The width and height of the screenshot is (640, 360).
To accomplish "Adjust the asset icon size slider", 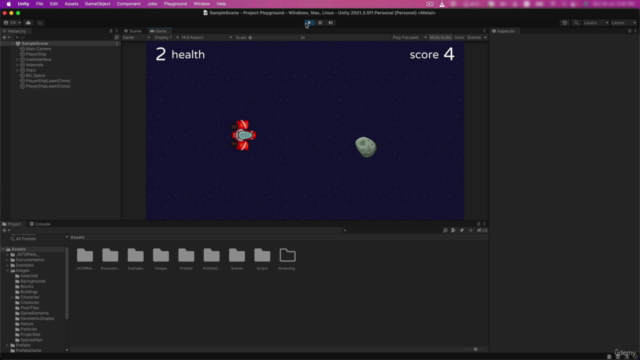I will 475,349.
